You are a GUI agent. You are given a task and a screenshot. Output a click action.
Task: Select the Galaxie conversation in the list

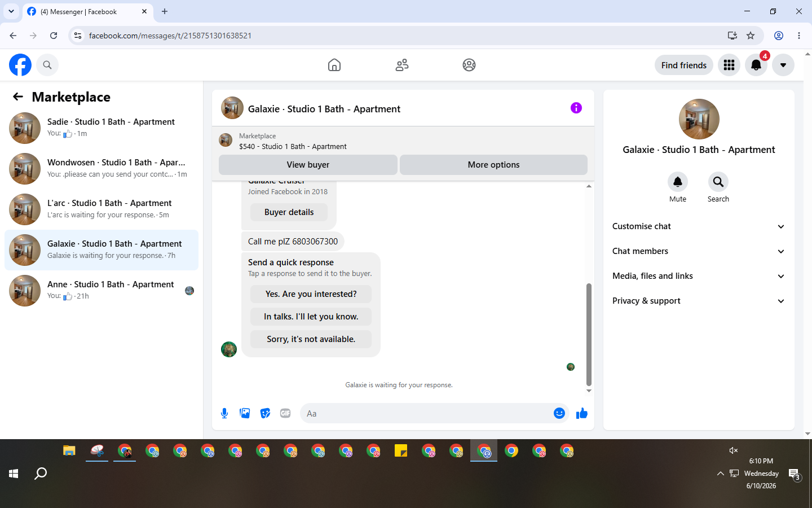point(101,250)
